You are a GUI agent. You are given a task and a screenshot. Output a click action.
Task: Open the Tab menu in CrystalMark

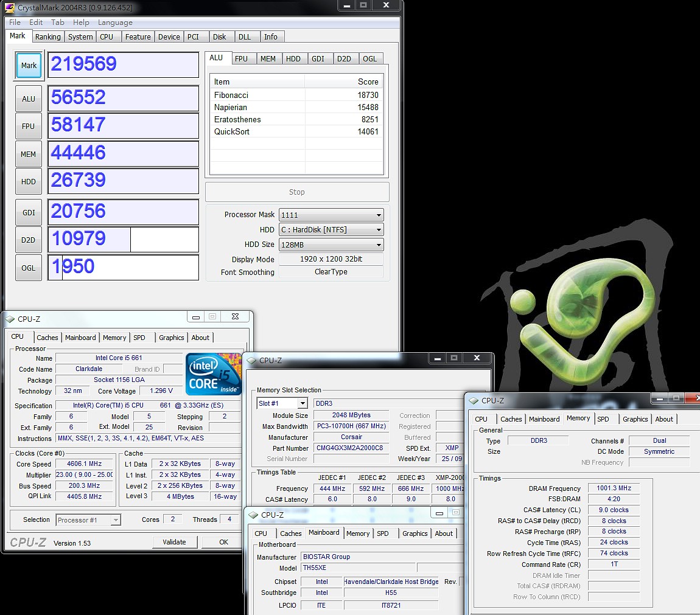[58, 23]
